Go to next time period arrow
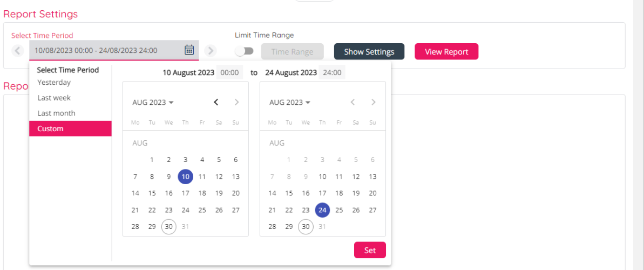 (x=211, y=51)
